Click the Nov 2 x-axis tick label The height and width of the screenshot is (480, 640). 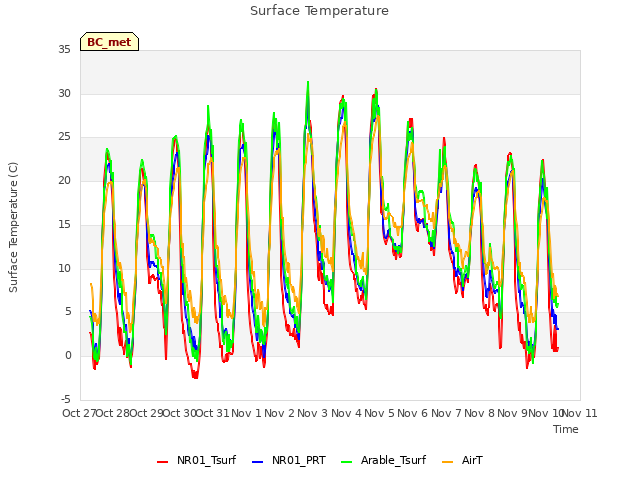pyautogui.click(x=279, y=413)
